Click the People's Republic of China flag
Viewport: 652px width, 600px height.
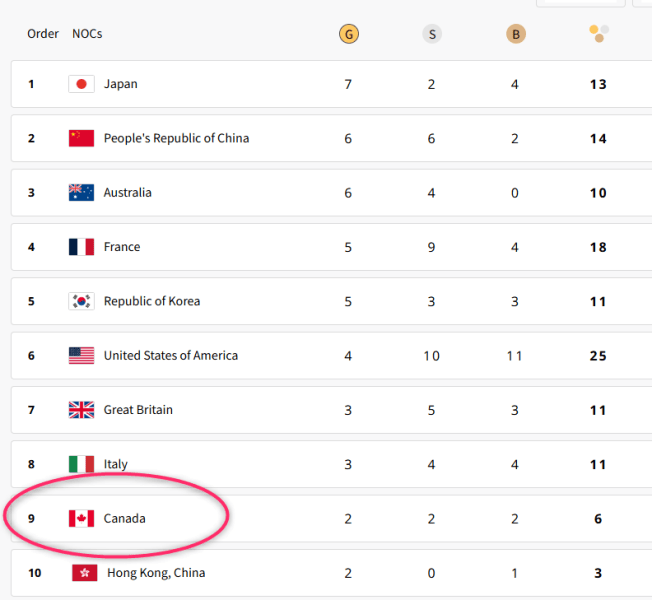[81, 138]
